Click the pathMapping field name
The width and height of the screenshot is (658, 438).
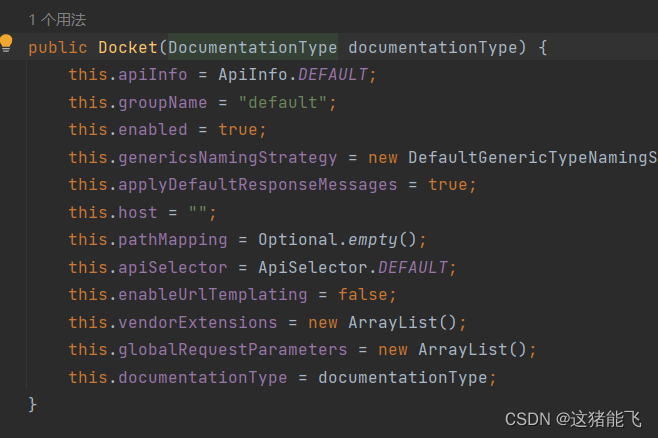tap(172, 240)
